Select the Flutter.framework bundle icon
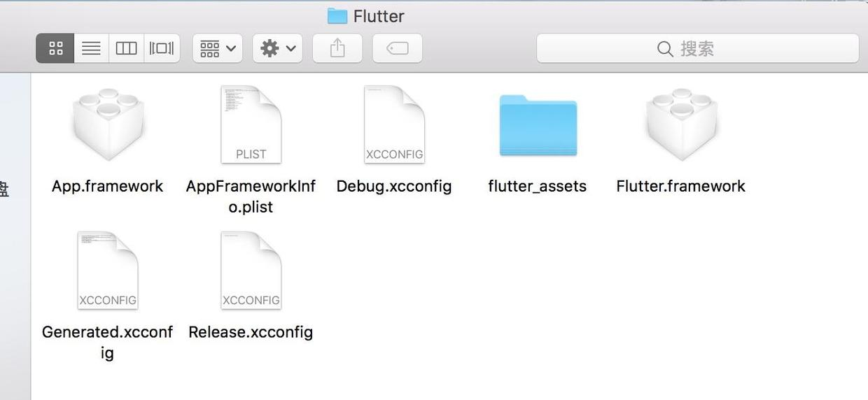The height and width of the screenshot is (400, 868). [x=681, y=124]
